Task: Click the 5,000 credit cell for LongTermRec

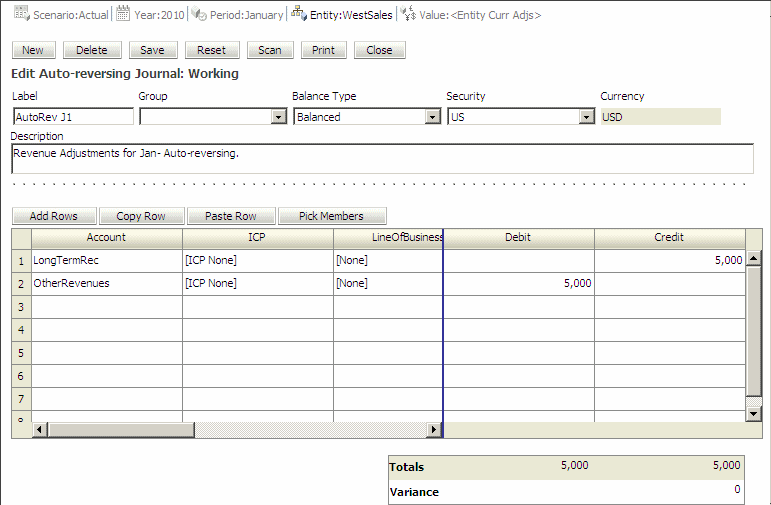Action: pos(670,261)
